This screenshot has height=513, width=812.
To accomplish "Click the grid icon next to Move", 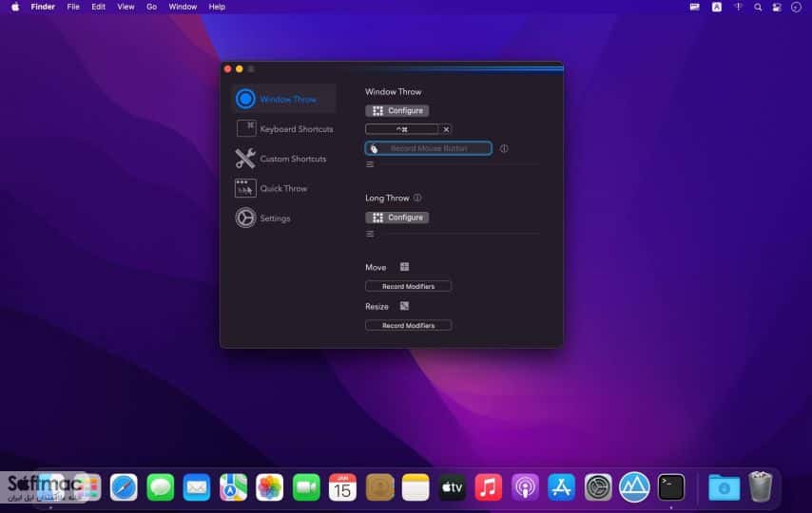I will pos(404,267).
